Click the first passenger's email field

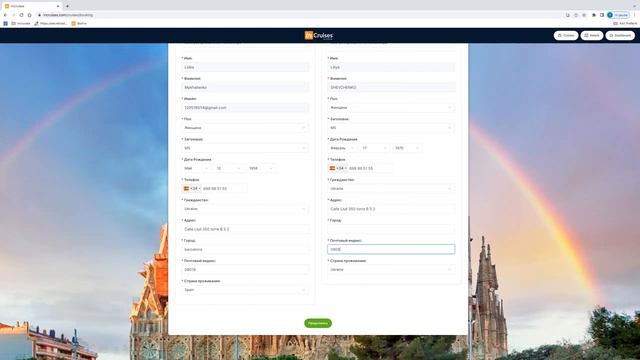click(245, 108)
